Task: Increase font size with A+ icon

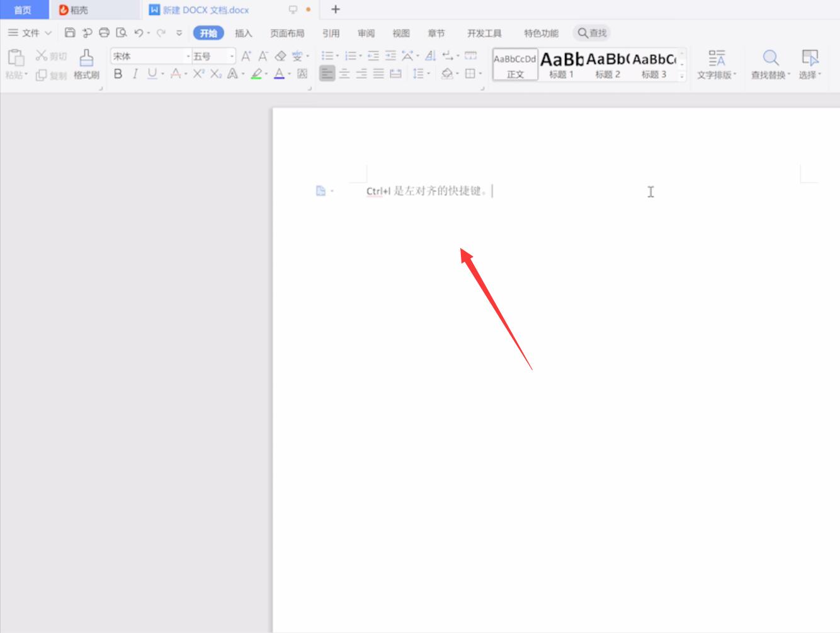Action: coord(246,56)
